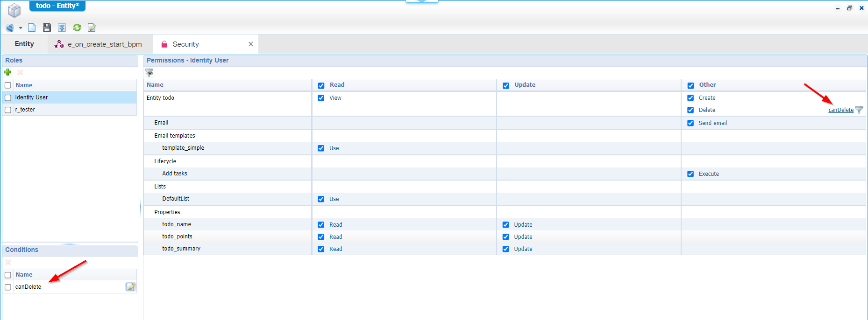868x320 pixels.
Task: Click the eye filter icon under Permissions
Action: [149, 72]
